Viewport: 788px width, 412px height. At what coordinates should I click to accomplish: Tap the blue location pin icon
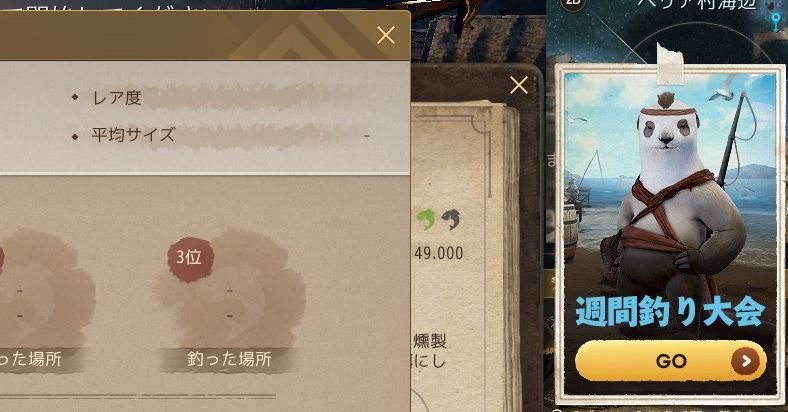(x=777, y=21)
